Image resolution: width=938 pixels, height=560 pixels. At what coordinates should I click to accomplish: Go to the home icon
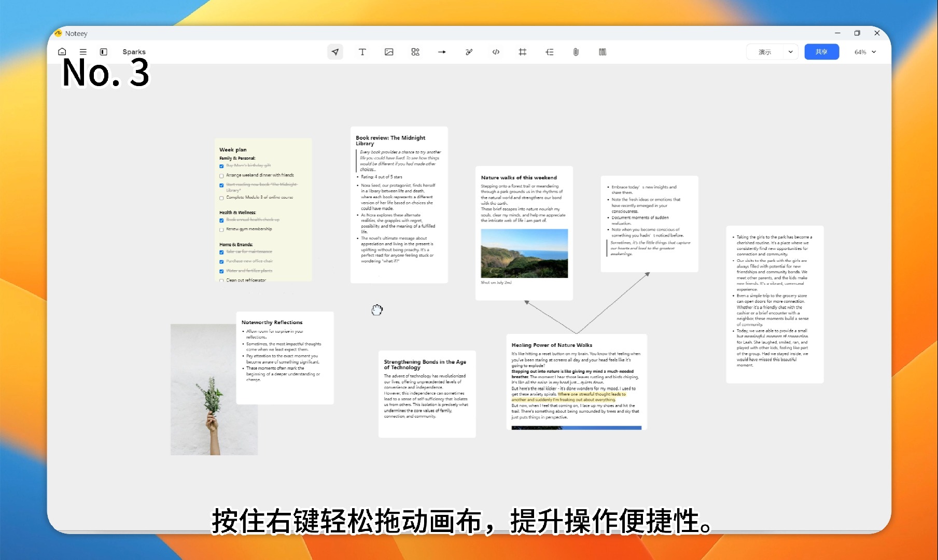(x=62, y=52)
